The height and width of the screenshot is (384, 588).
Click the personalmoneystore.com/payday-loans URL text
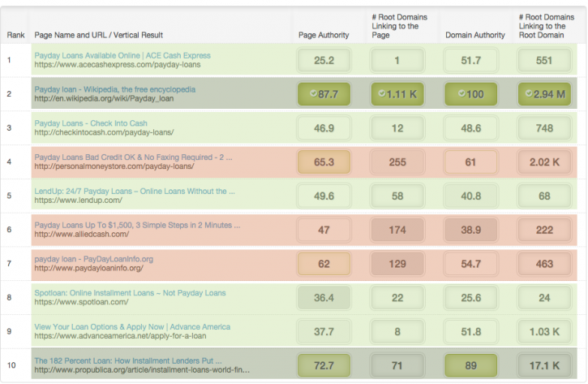click(x=114, y=166)
